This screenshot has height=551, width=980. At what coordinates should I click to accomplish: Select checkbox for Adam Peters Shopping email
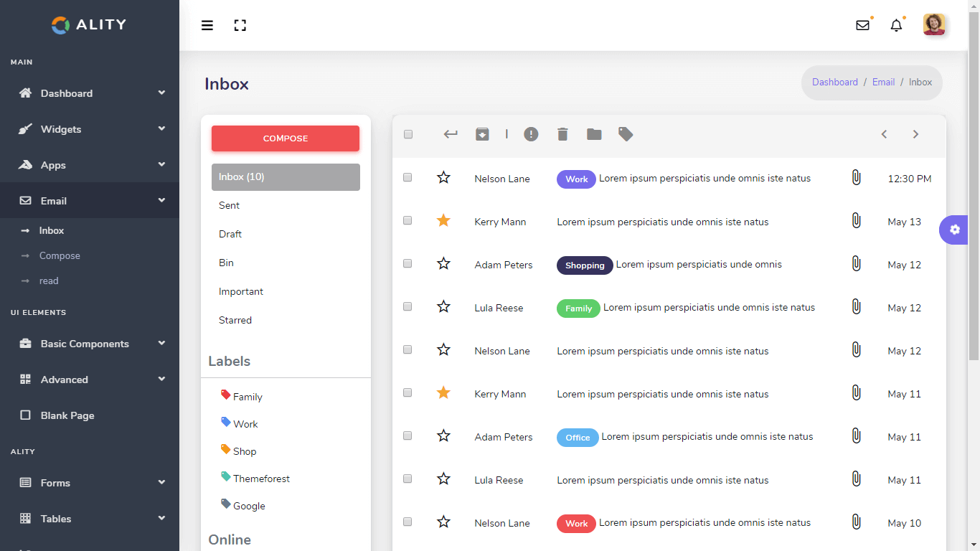coord(407,263)
